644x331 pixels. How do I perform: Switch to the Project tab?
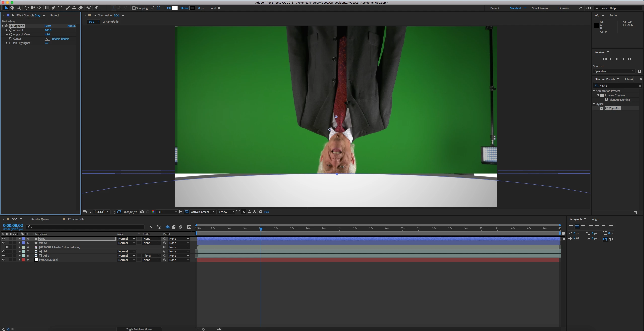(54, 15)
